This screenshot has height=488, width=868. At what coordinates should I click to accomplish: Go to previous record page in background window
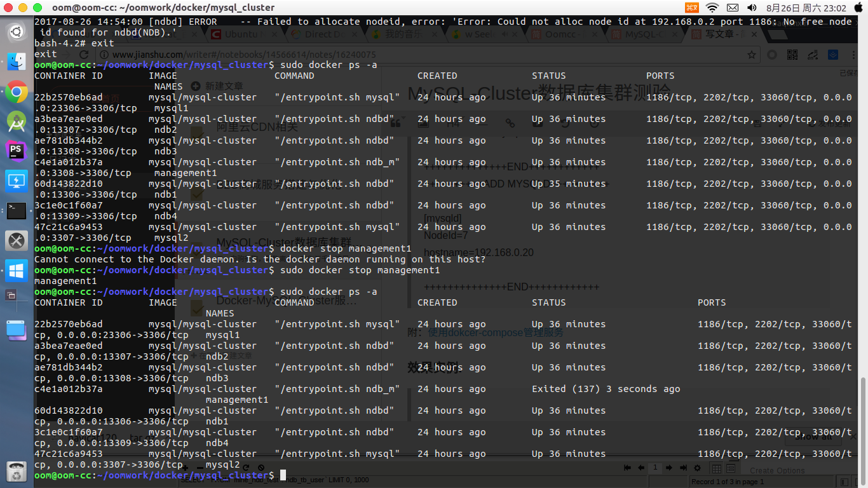[x=642, y=468]
